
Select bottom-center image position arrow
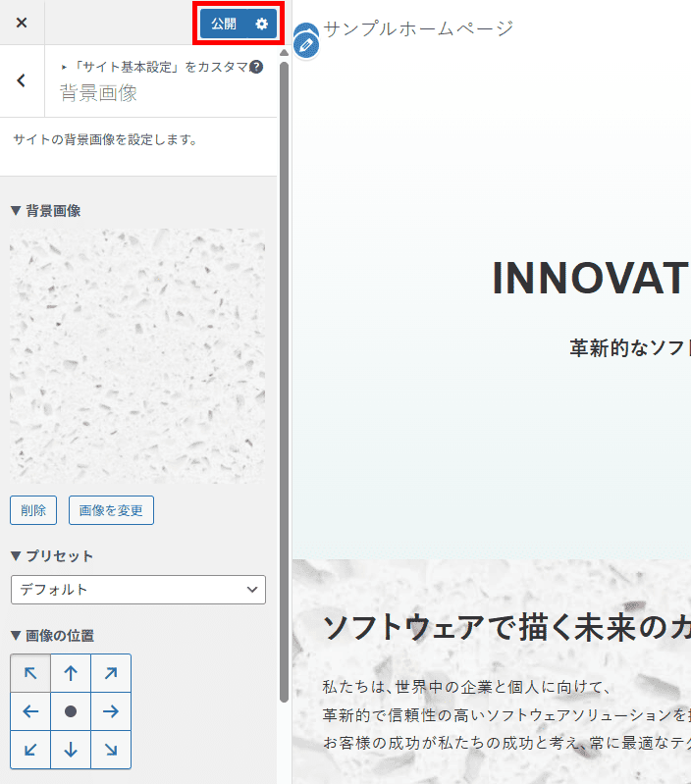point(71,750)
